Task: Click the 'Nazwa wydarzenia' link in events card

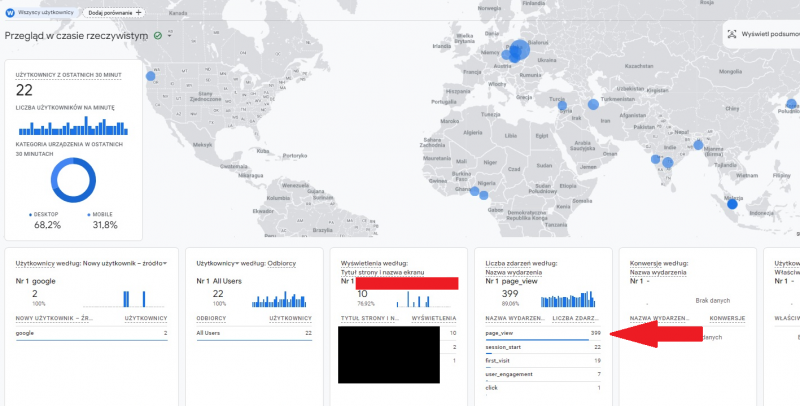Action: click(x=510, y=272)
